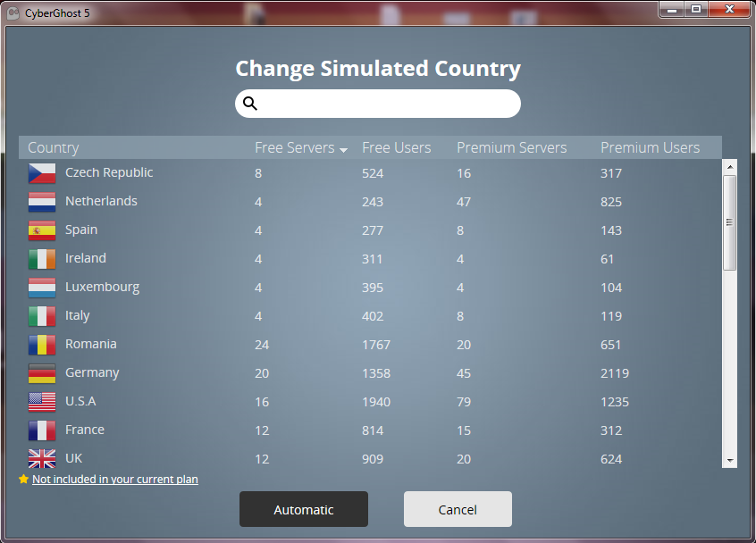The width and height of the screenshot is (756, 543).
Task: Click Spain free users value 277
Action: (x=373, y=230)
